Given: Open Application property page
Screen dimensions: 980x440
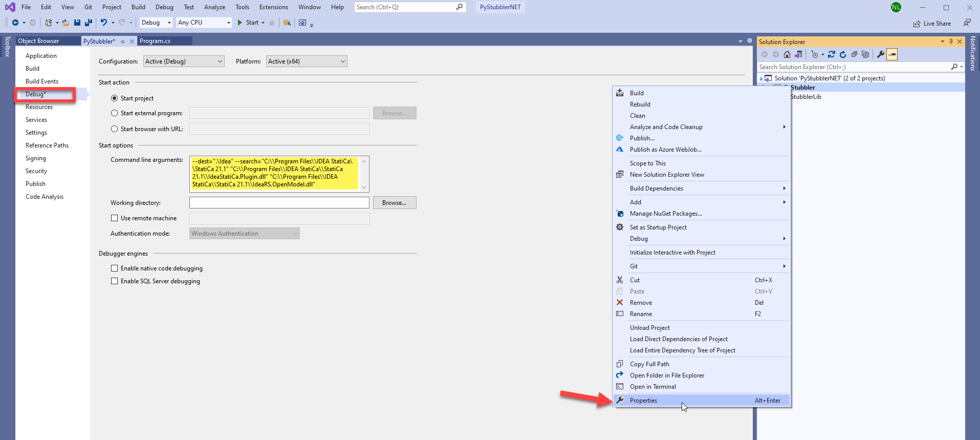Looking at the screenshot, I should pos(41,56).
